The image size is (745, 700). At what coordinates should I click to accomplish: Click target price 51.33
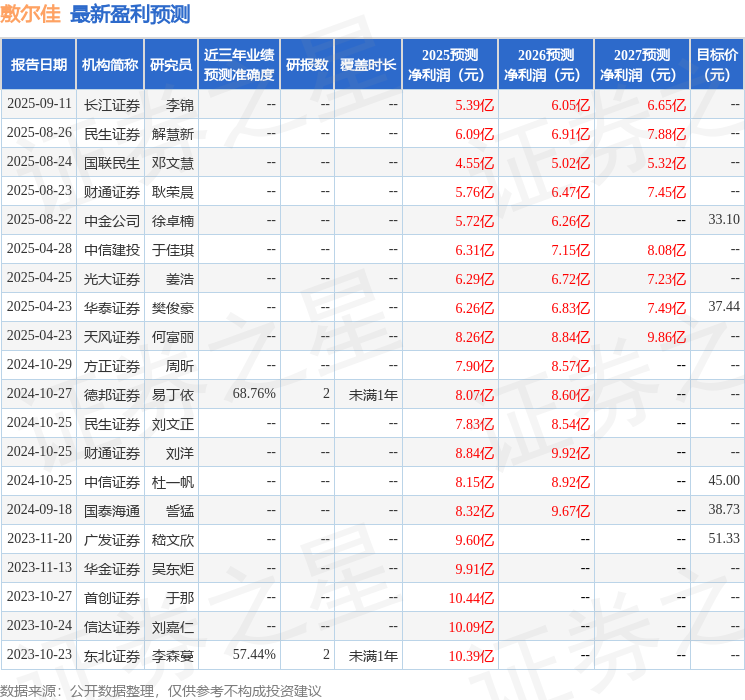[x=724, y=538]
